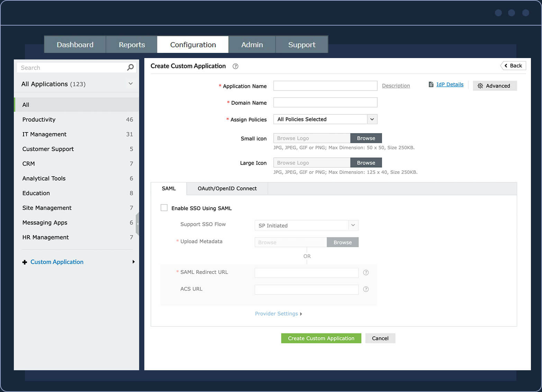Open the Description link
542x392 pixels.
click(396, 85)
